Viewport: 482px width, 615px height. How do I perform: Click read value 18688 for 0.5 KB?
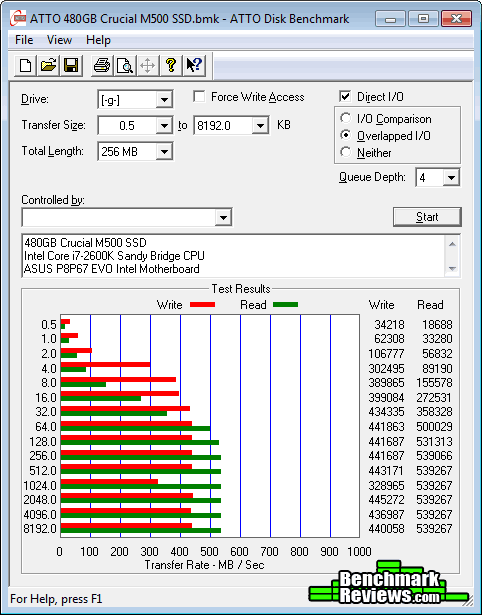[x=437, y=325]
